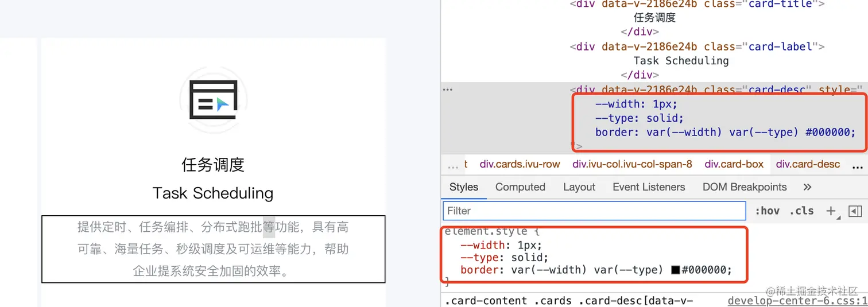
Task: Click the Task Scheduling card icon
Action: coord(214,100)
